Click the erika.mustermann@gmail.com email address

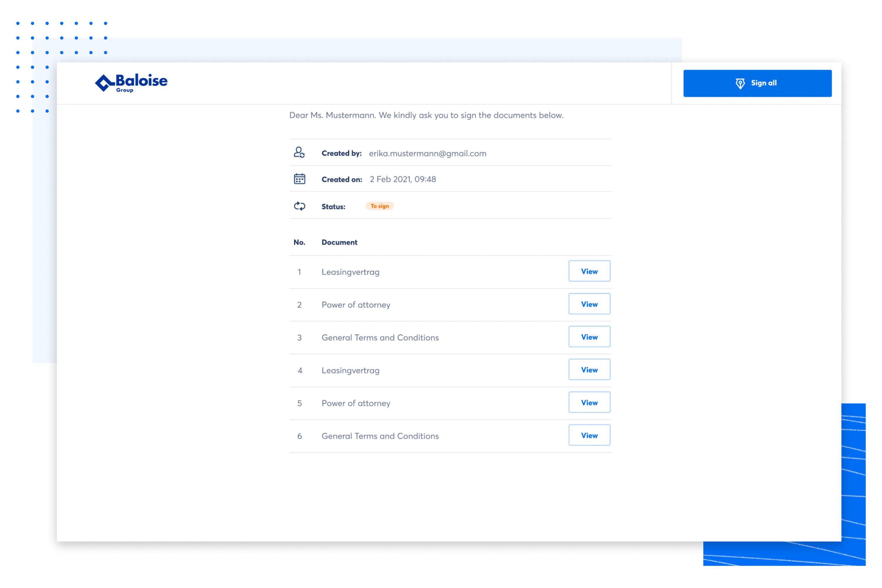click(x=427, y=153)
